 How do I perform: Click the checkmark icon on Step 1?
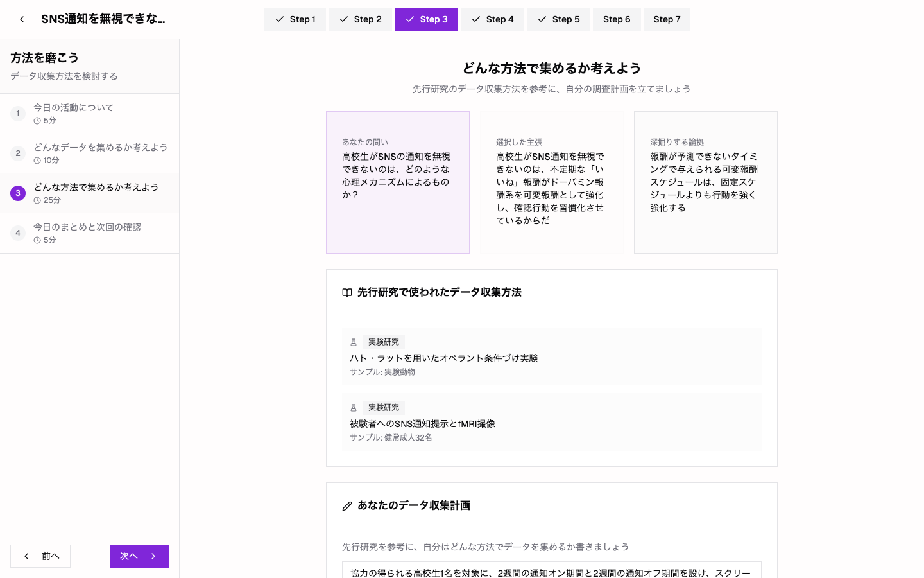280,19
